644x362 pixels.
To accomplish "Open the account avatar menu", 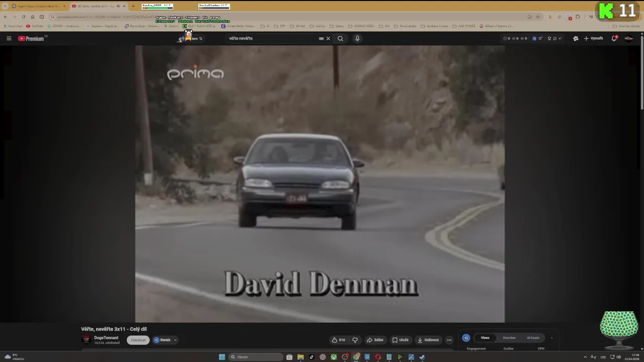I will (628, 38).
